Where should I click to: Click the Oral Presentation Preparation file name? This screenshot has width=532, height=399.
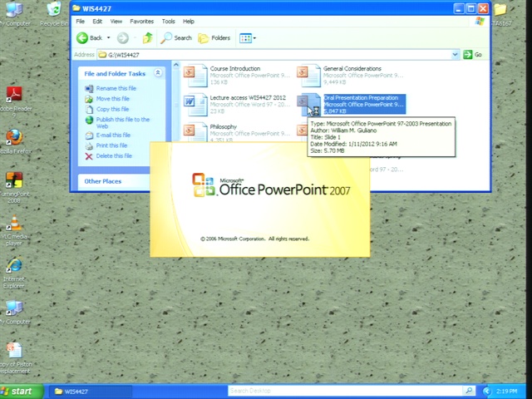click(x=361, y=98)
